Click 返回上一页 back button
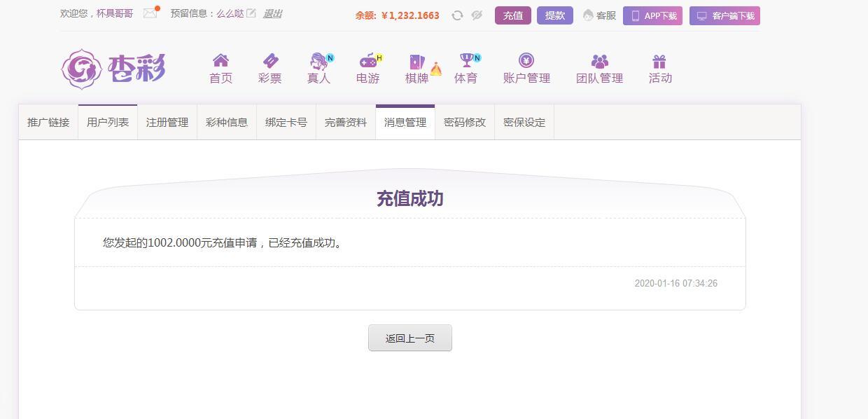Screen dimensions: 868x419 pyautogui.click(x=410, y=338)
